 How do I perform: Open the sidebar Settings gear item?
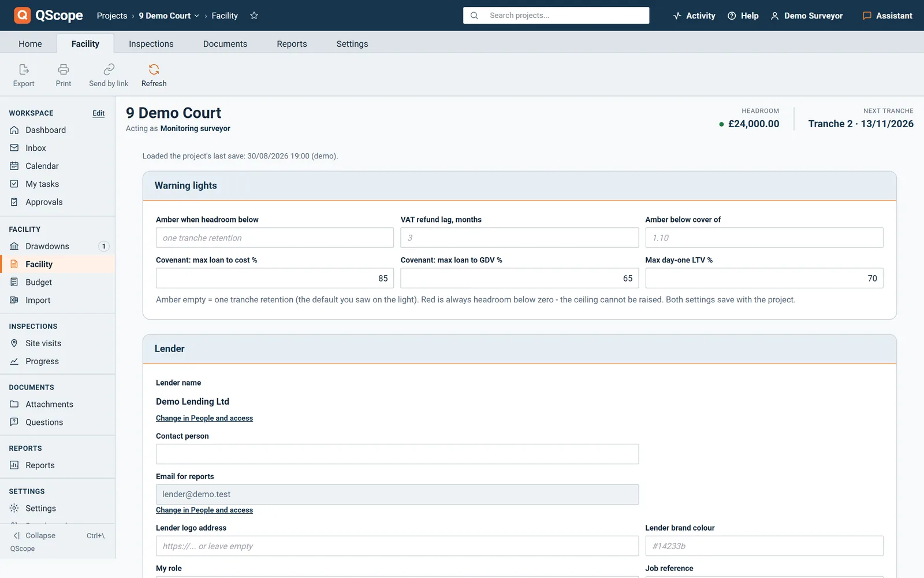click(58, 508)
